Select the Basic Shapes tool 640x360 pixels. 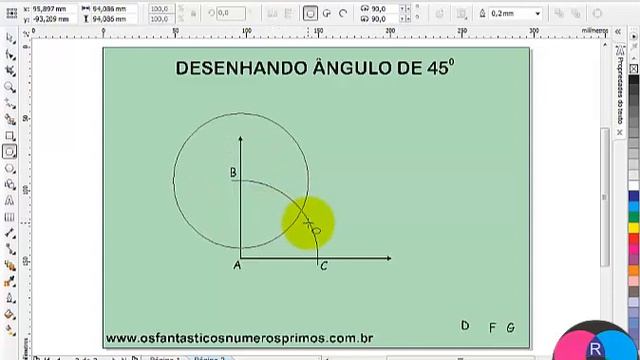pos(10,184)
